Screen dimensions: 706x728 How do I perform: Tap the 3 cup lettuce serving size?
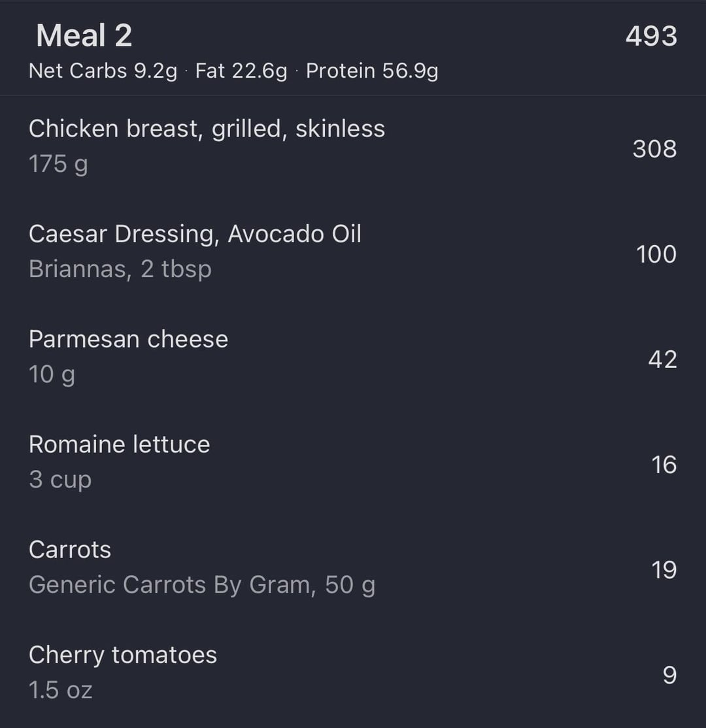[x=60, y=480]
